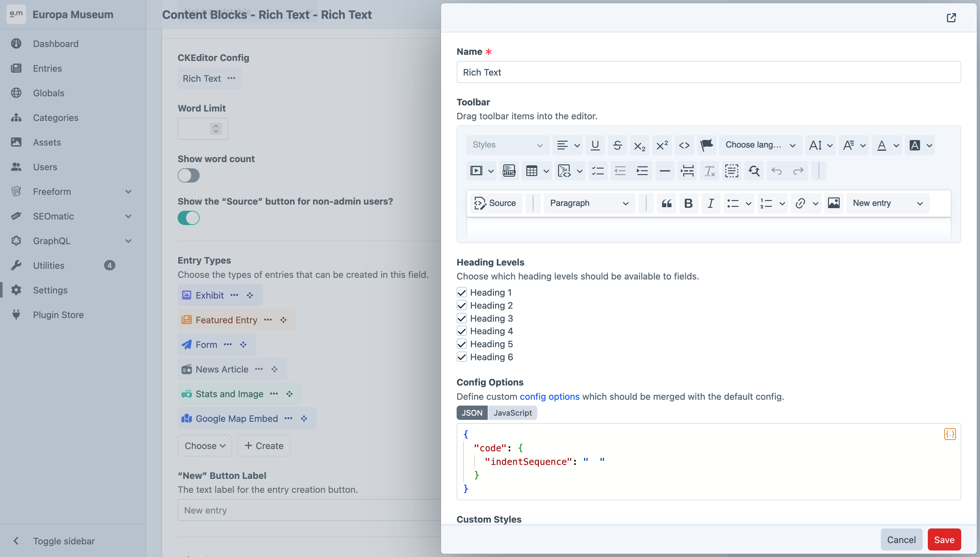Uncheck the Heading 1 checkbox
Viewport: 980px width, 557px height.
(462, 292)
